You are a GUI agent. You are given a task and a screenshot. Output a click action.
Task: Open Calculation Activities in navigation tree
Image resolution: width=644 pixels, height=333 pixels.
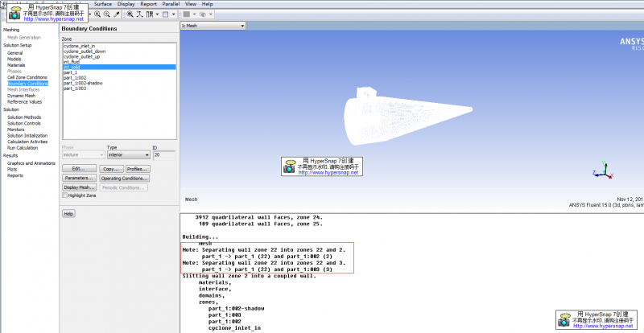point(27,142)
